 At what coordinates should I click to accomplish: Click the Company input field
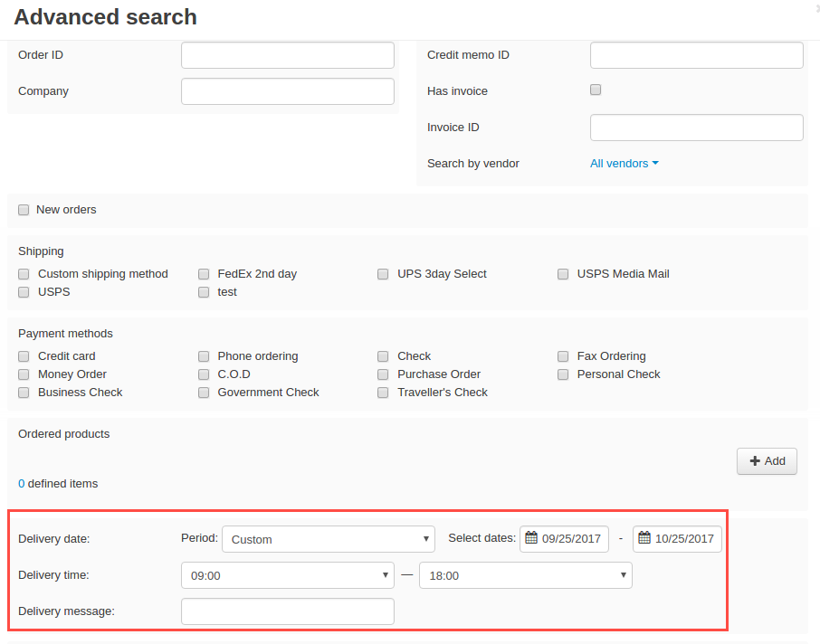[288, 91]
